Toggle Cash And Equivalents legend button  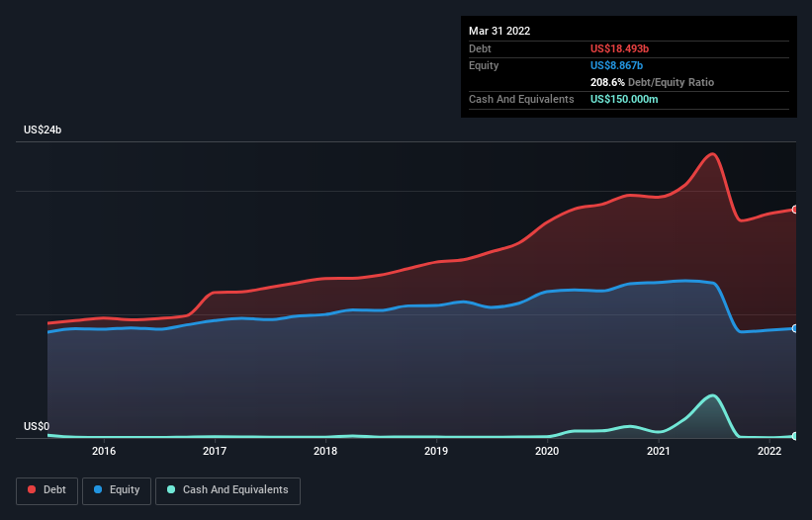tap(227, 490)
